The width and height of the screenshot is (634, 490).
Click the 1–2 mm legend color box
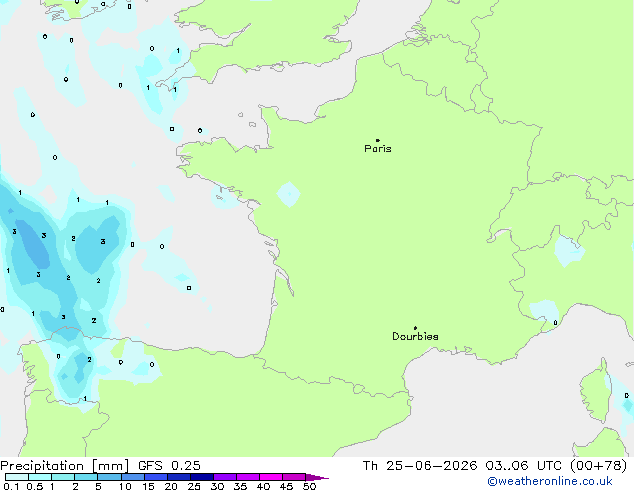pyautogui.click(x=63, y=477)
